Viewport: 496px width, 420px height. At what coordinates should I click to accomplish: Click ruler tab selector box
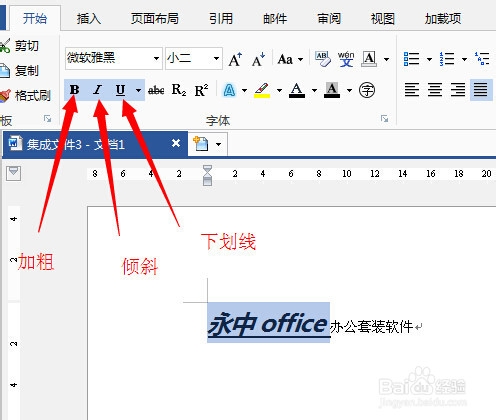14,173
